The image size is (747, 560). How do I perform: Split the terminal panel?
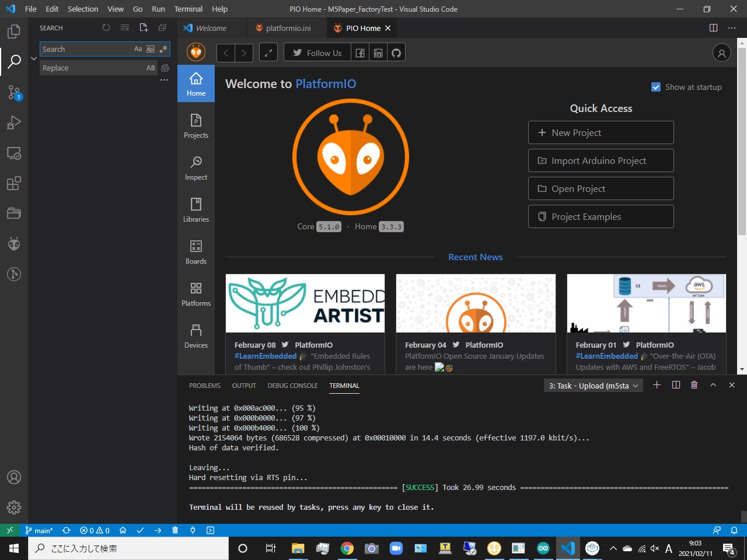[676, 385]
